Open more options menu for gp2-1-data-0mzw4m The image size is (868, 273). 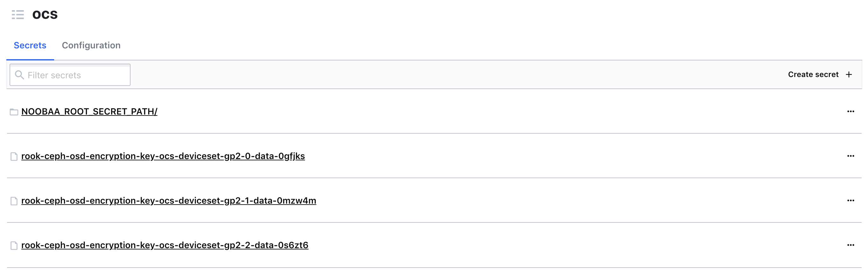click(850, 200)
